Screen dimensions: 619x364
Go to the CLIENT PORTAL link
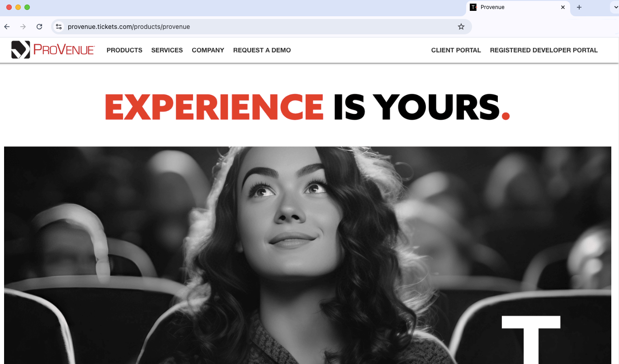point(456,50)
